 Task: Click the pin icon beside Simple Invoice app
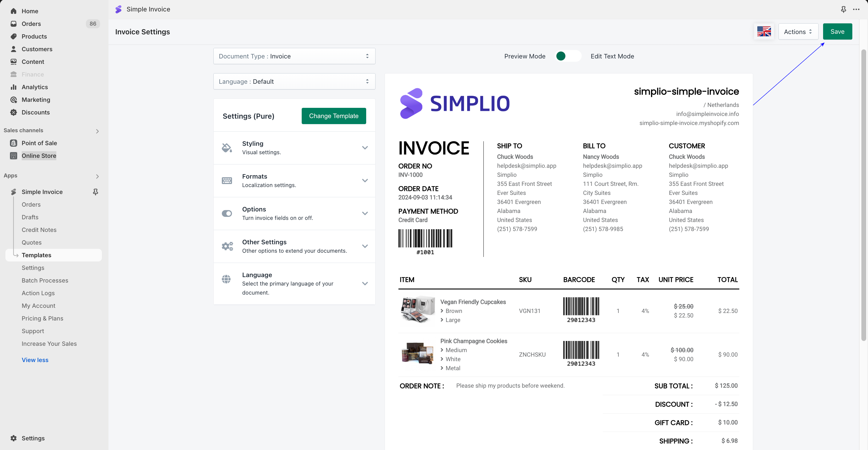pyautogui.click(x=96, y=192)
